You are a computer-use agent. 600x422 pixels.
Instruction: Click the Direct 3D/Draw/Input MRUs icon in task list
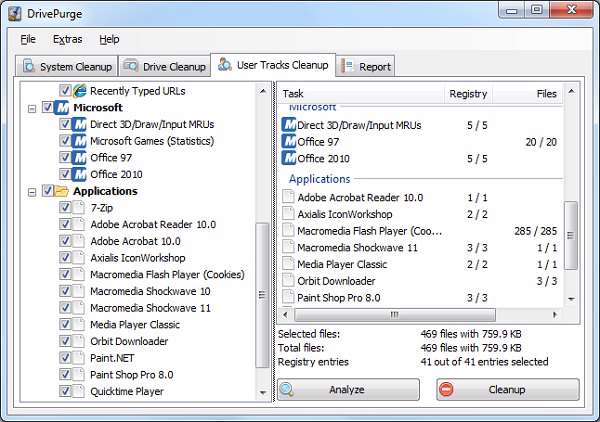(x=289, y=125)
